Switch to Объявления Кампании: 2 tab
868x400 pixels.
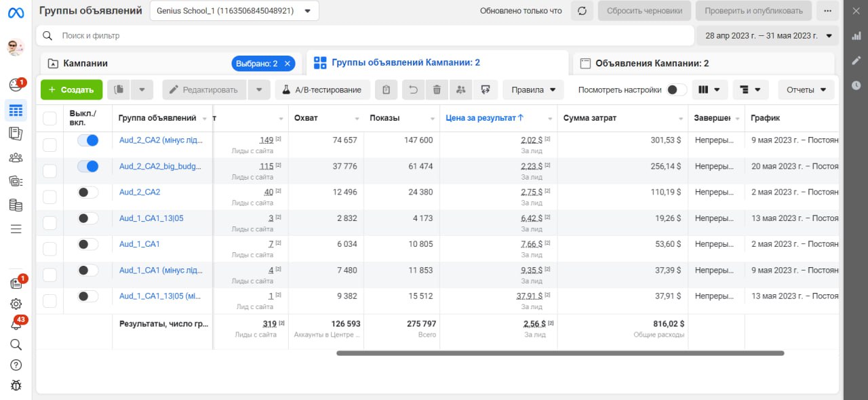tap(703, 63)
